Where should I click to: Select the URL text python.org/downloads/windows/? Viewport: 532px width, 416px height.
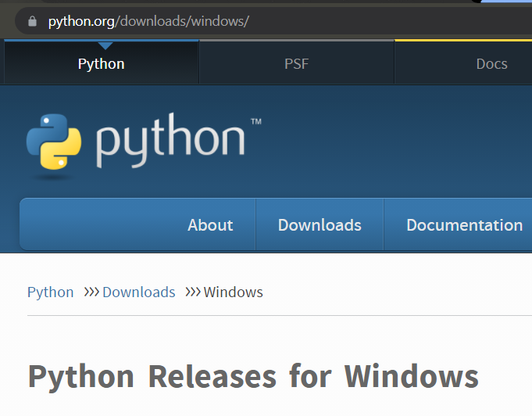click(x=148, y=21)
